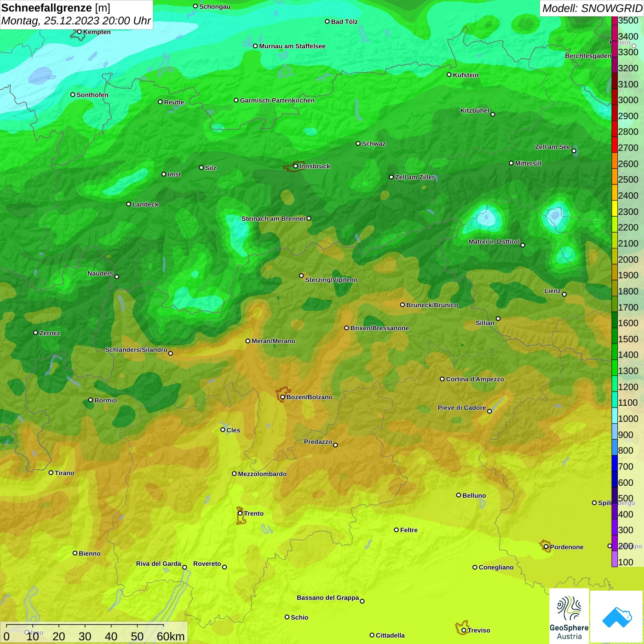This screenshot has width=644, height=644.
Task: Click the Steinach am Brenner label
Action: 273,218
